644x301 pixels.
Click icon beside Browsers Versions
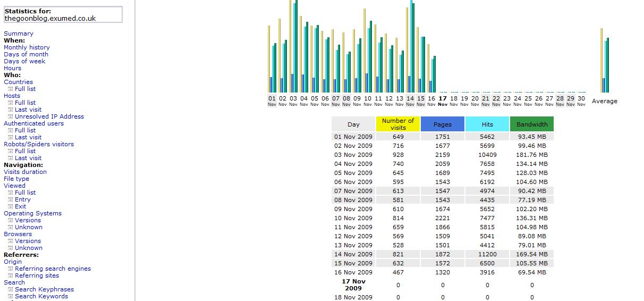pos(10,241)
